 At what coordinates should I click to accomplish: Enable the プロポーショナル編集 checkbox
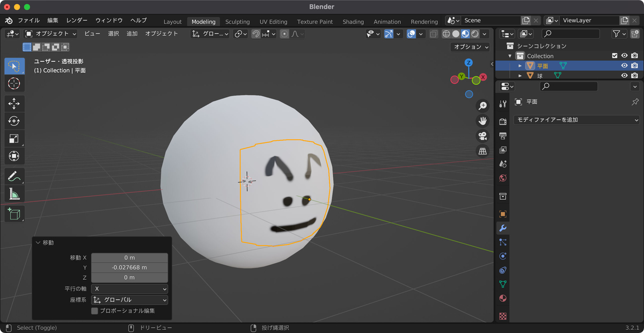(x=95, y=310)
